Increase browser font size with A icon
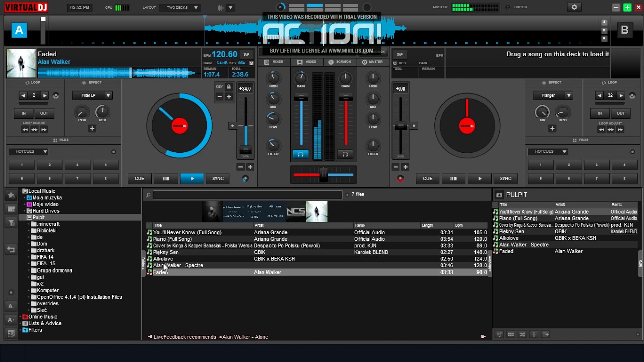644x362 pixels. (x=11, y=306)
